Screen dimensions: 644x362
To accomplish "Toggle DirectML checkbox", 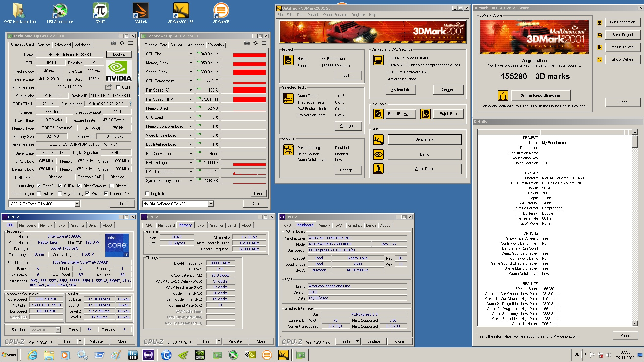I will 111,186.
